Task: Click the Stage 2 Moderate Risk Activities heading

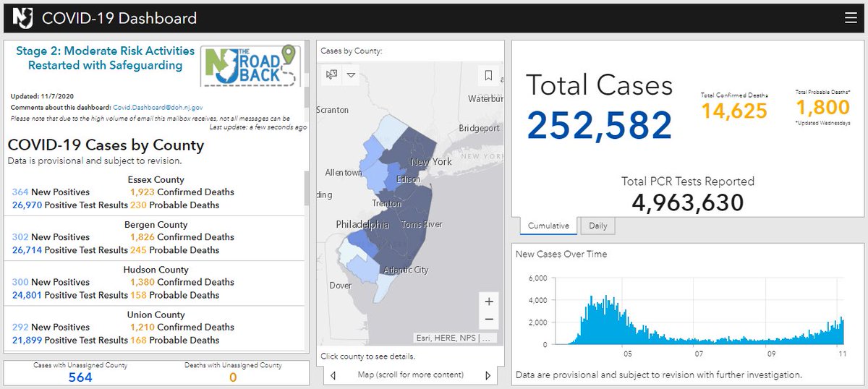Action: pos(105,58)
